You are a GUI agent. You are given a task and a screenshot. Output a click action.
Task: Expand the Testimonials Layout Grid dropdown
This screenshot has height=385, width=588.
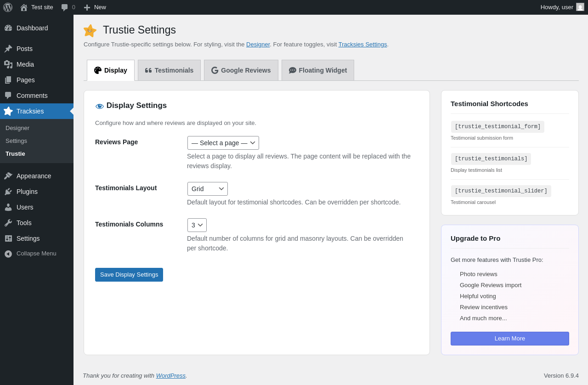tap(208, 189)
